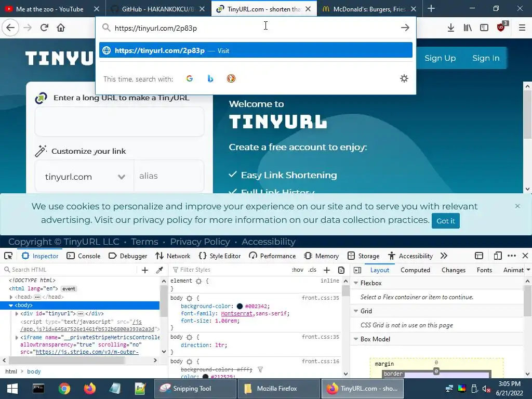Search this time with DuckDuckGo
The width and height of the screenshot is (532, 399).
click(231, 79)
